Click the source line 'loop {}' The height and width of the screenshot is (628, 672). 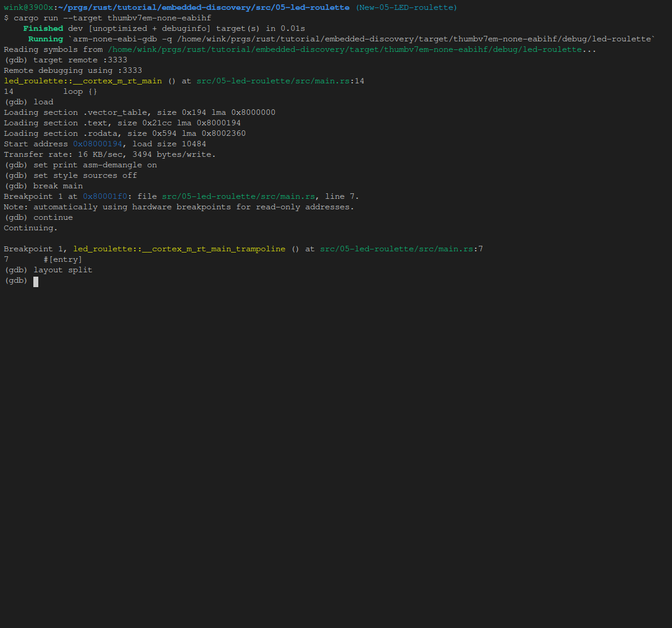tap(80, 91)
